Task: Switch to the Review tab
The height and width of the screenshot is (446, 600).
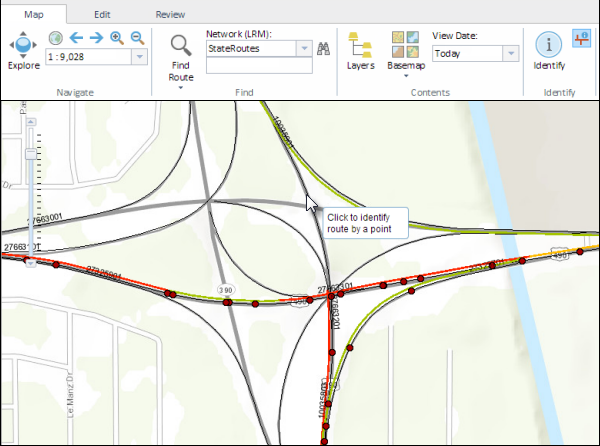Action: 170,15
